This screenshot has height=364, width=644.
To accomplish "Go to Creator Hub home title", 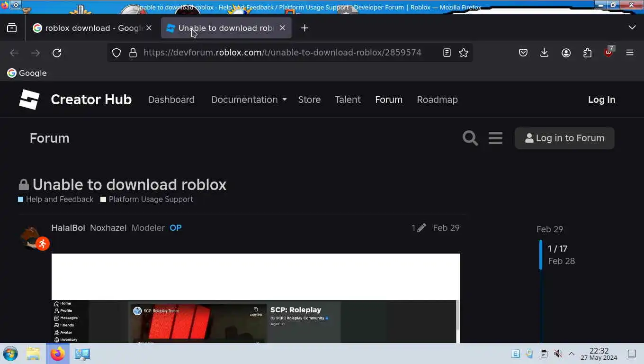I will [91, 100].
